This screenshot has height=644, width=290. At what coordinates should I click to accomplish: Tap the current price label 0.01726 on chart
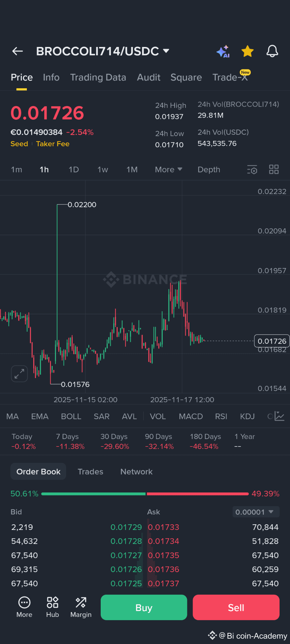pos(272,341)
